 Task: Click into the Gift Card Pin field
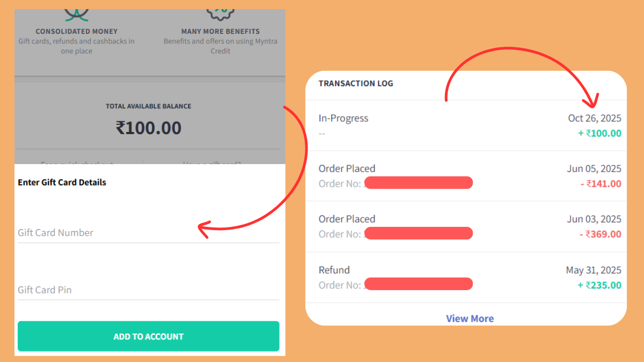click(x=148, y=290)
